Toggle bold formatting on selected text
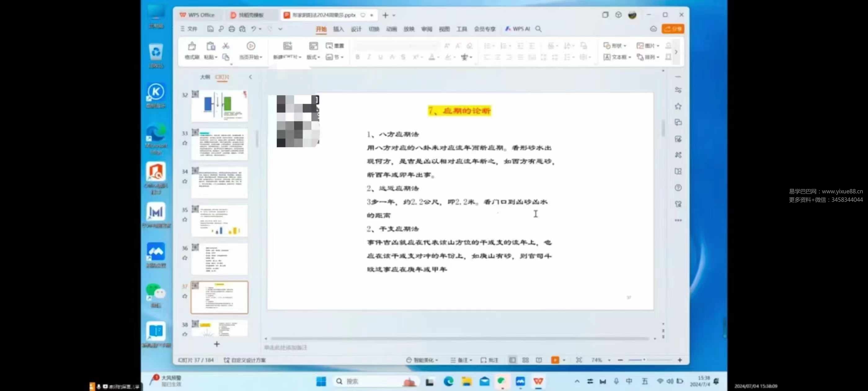 pyautogui.click(x=357, y=57)
